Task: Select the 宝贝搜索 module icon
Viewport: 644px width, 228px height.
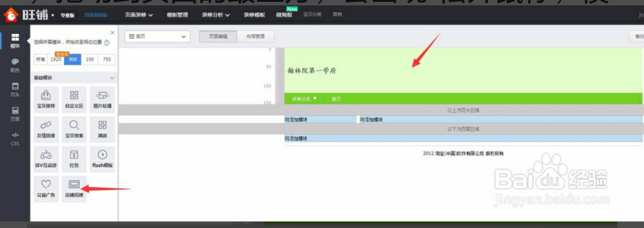Action: [74, 130]
